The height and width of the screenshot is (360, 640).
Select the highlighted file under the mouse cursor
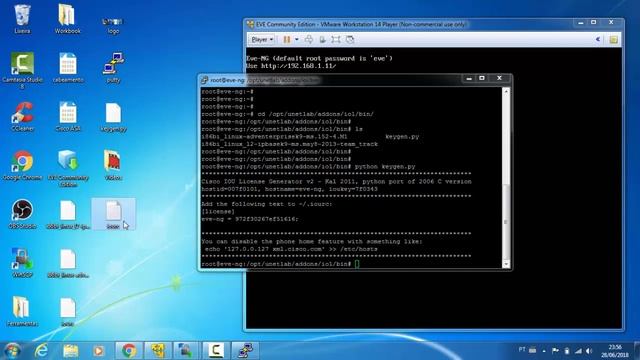(113, 214)
